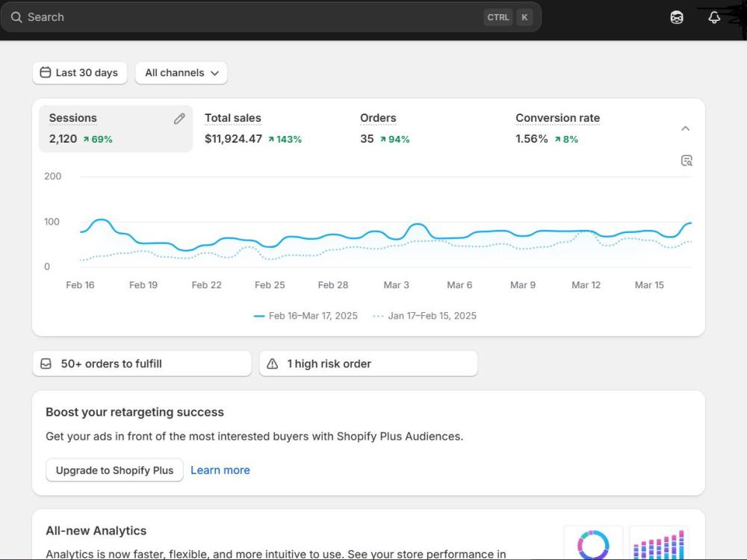Open 50+ orders to fulfill
Screen dimensions: 747x560
pos(141,364)
